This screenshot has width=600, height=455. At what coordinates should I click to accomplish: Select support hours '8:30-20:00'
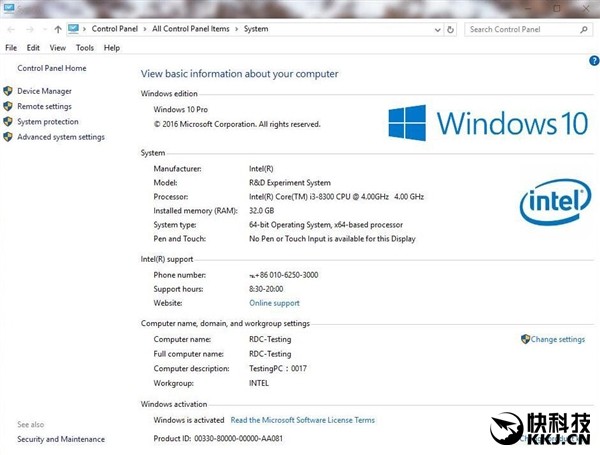(x=266, y=289)
